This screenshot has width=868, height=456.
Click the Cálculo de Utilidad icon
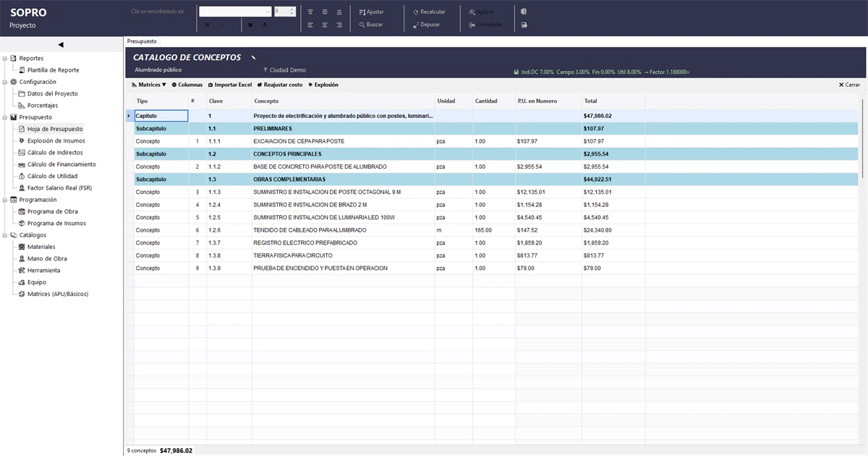pos(22,176)
